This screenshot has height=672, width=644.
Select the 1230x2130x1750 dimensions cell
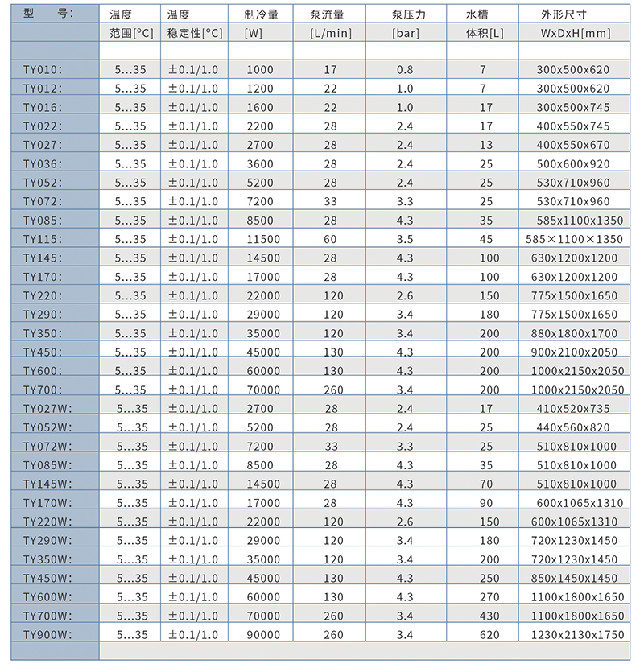tap(576, 635)
